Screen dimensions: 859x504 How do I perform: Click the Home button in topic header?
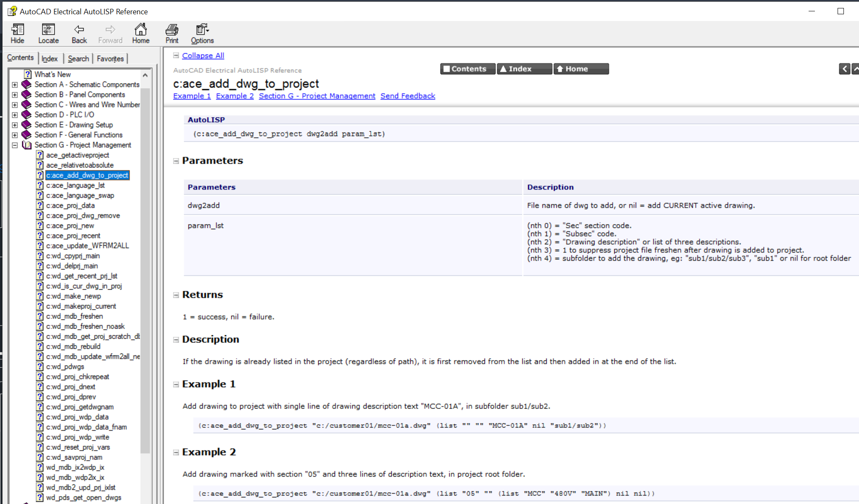581,69
